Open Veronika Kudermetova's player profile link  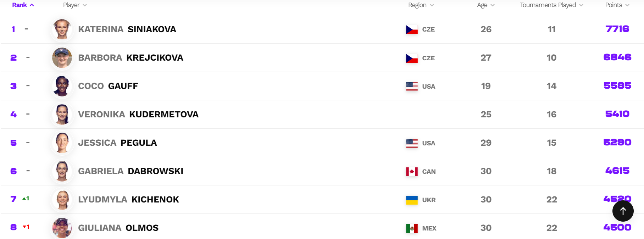(138, 115)
